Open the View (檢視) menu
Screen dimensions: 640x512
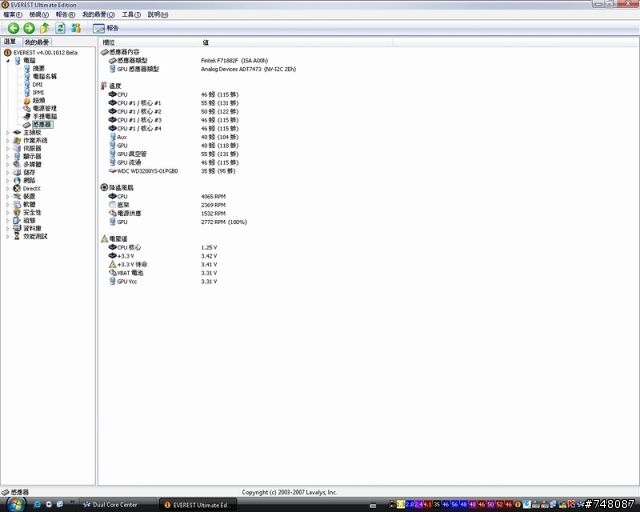(39, 15)
